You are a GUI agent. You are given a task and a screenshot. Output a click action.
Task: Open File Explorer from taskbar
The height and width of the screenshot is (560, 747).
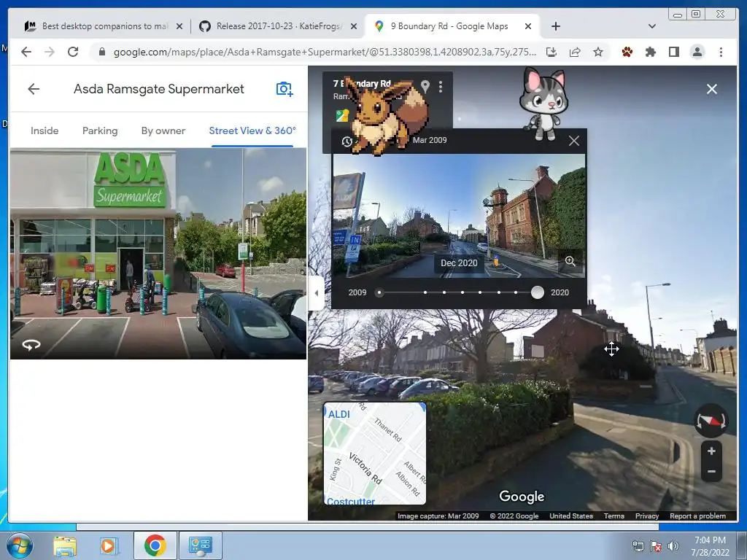(x=65, y=545)
